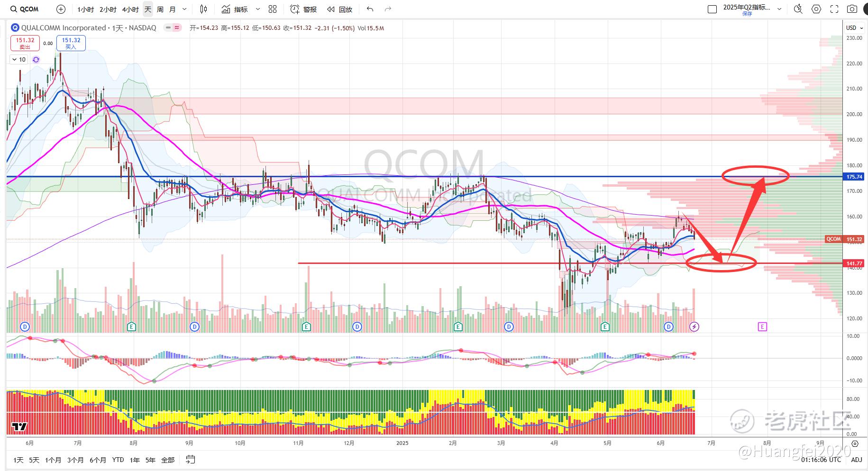
Task: Click the QCOM 151.32 last price label
Action: (845, 239)
